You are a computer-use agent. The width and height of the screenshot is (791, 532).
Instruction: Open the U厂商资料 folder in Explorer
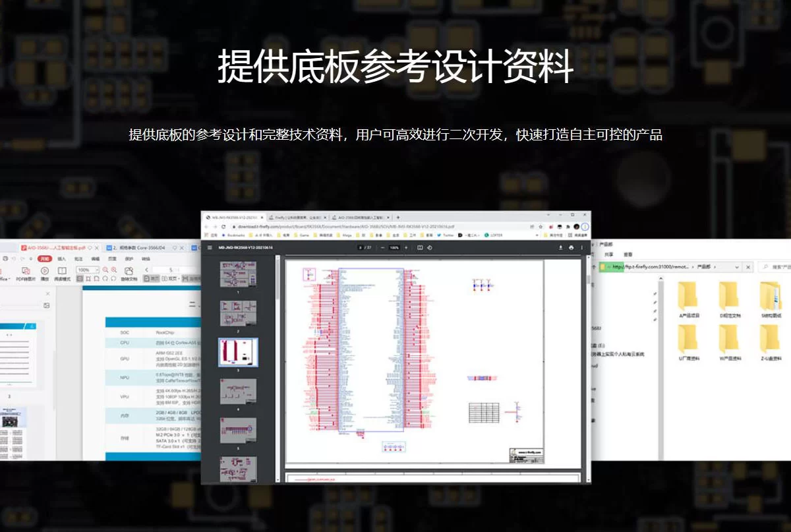pyautogui.click(x=688, y=343)
